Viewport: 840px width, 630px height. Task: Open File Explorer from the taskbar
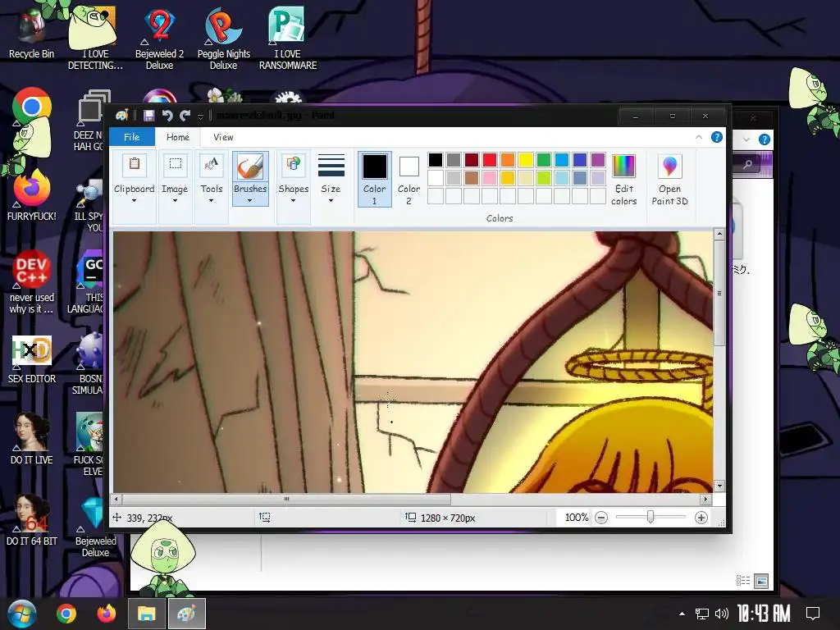click(146, 614)
